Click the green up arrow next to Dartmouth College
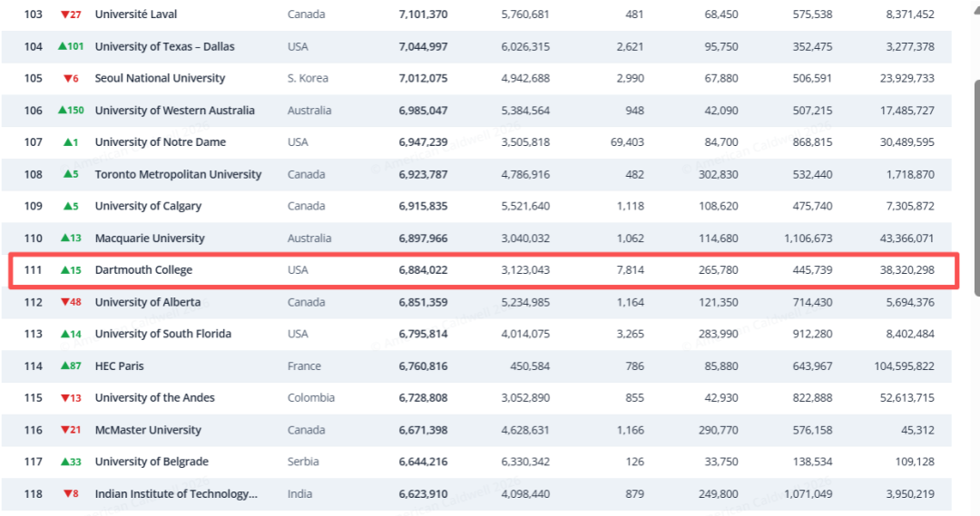The width and height of the screenshot is (980, 516). pyautogui.click(x=65, y=270)
